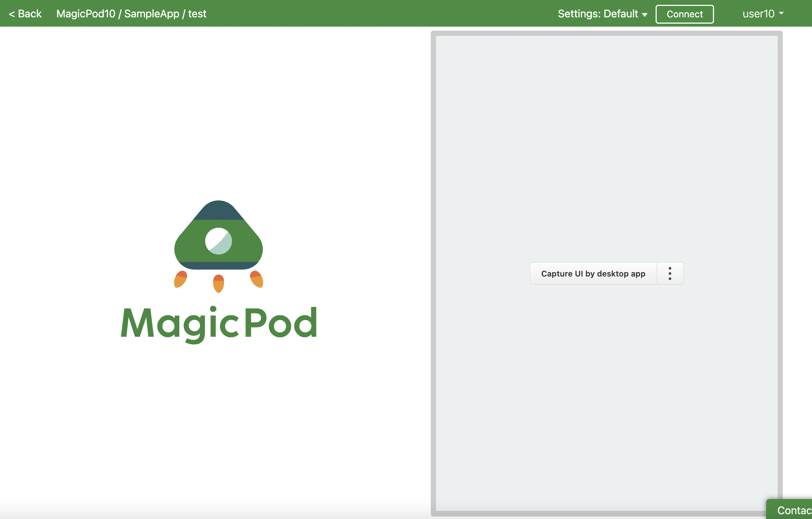Open the SampleApp breadcrumb link
Screen dimensions: 812x519
point(152,14)
